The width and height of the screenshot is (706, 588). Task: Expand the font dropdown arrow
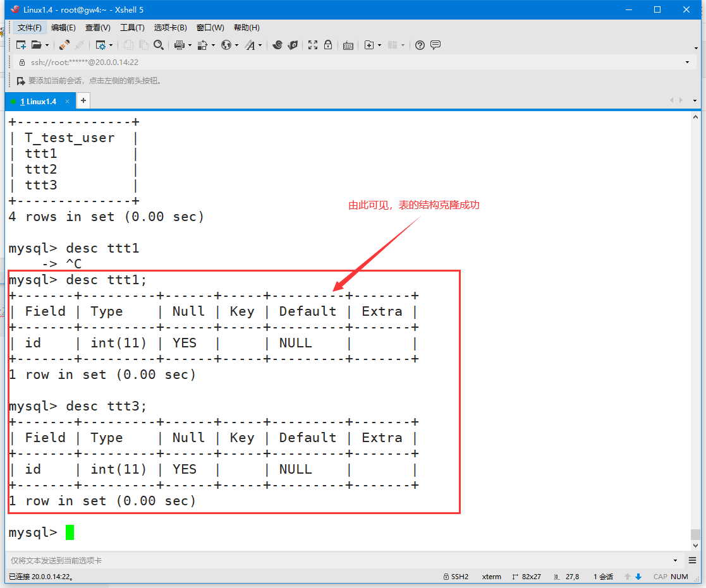click(x=260, y=45)
